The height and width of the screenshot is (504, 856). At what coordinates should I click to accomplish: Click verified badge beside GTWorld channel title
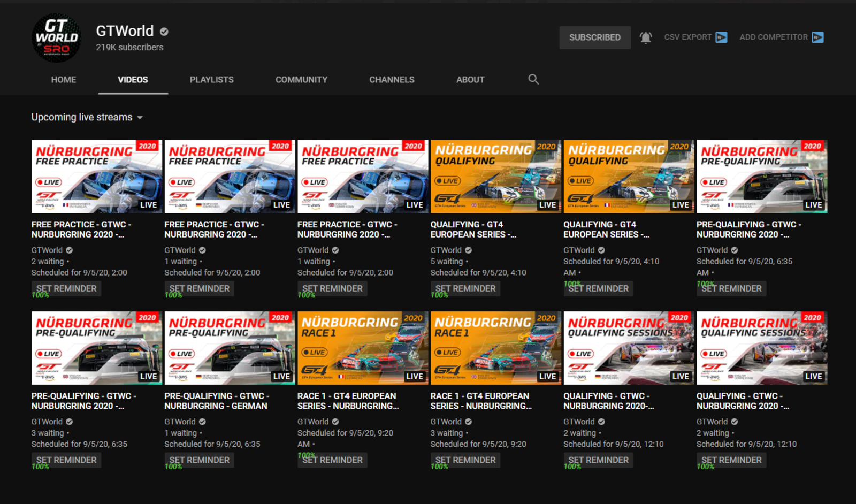pyautogui.click(x=164, y=32)
